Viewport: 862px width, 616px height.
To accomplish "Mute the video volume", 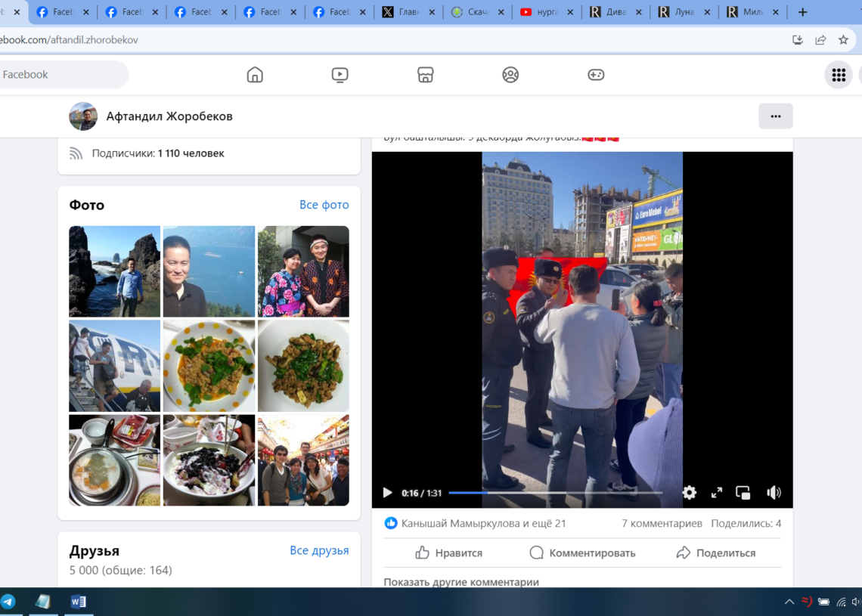I will pos(774,493).
